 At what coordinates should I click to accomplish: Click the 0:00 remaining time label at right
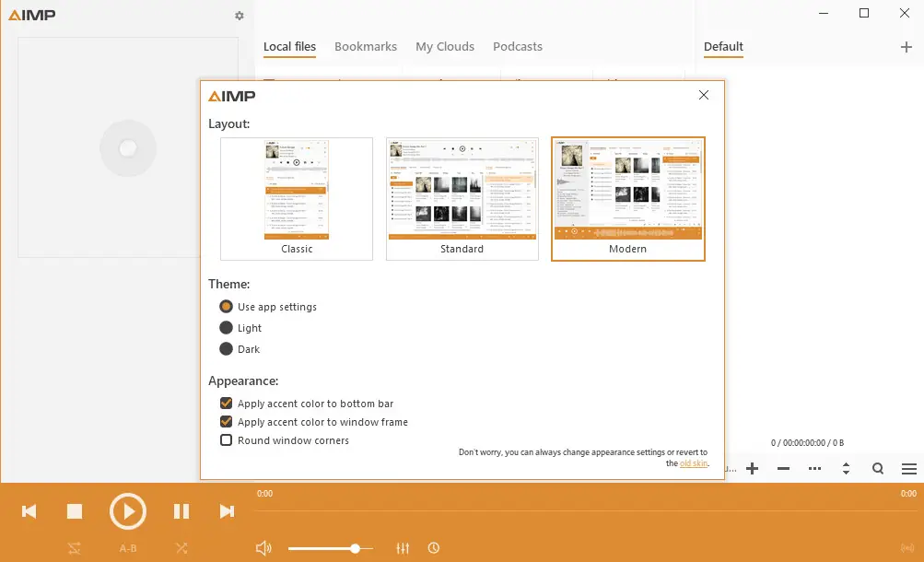pyautogui.click(x=908, y=494)
